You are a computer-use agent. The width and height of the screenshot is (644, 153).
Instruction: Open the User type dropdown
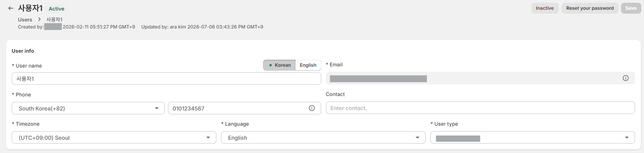point(533,137)
